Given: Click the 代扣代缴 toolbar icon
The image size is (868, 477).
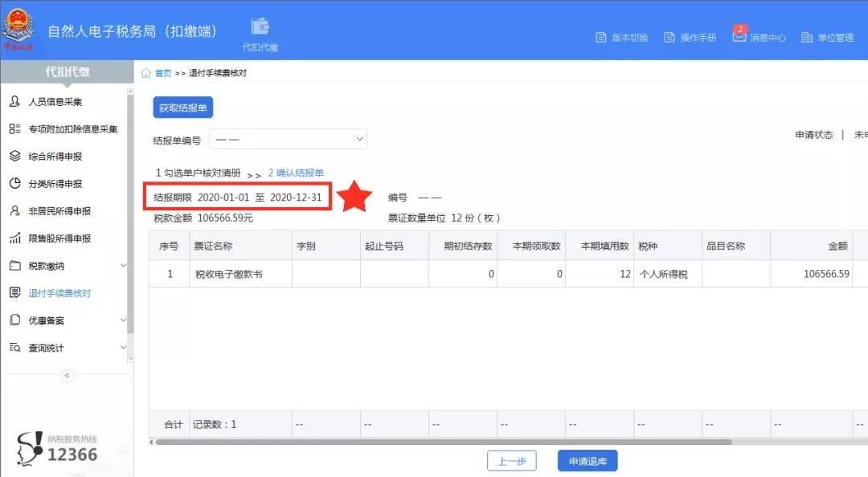Looking at the screenshot, I should 260,31.
